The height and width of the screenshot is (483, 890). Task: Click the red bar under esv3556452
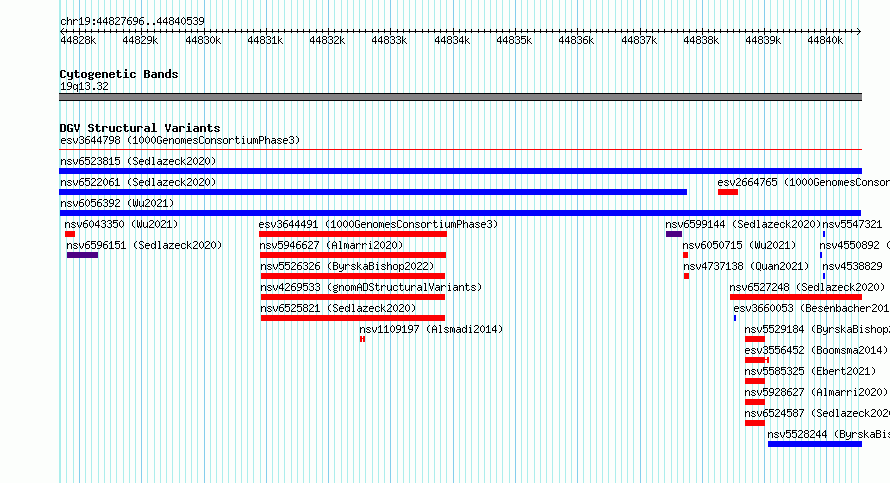coord(757,360)
